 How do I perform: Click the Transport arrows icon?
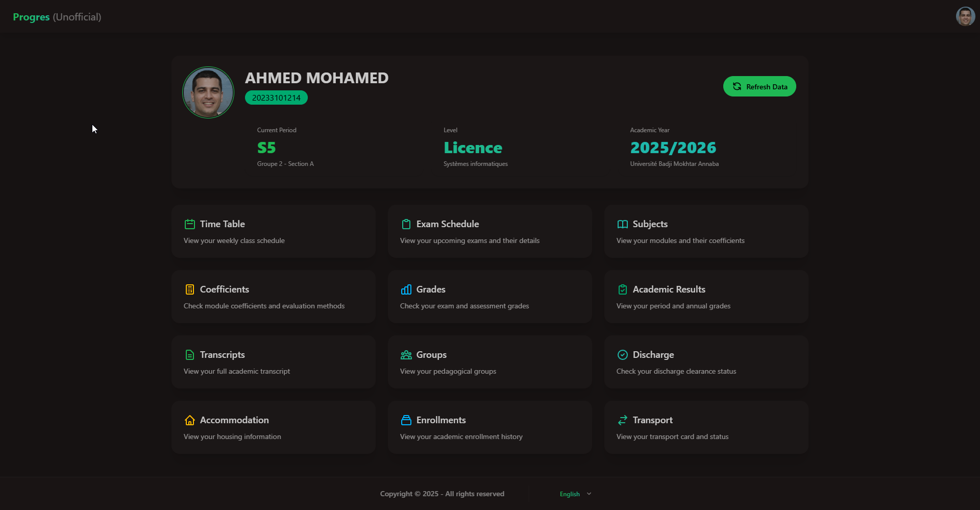tap(622, 420)
